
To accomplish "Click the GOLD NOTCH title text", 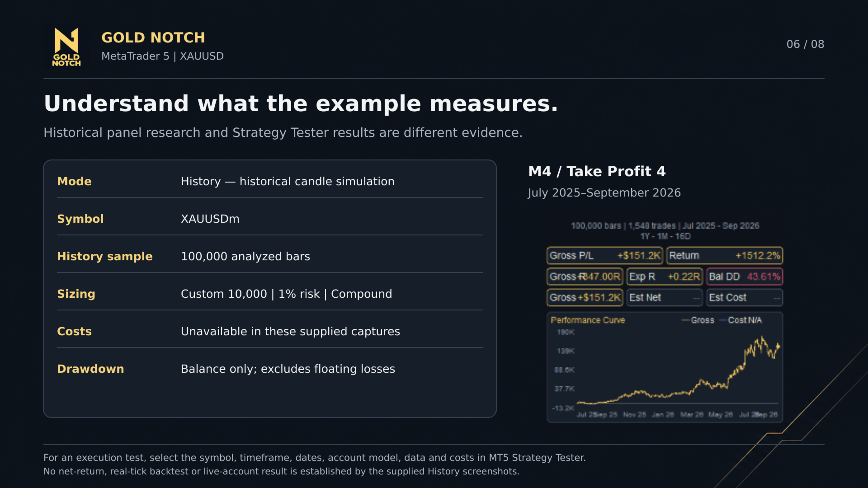I will point(153,38).
